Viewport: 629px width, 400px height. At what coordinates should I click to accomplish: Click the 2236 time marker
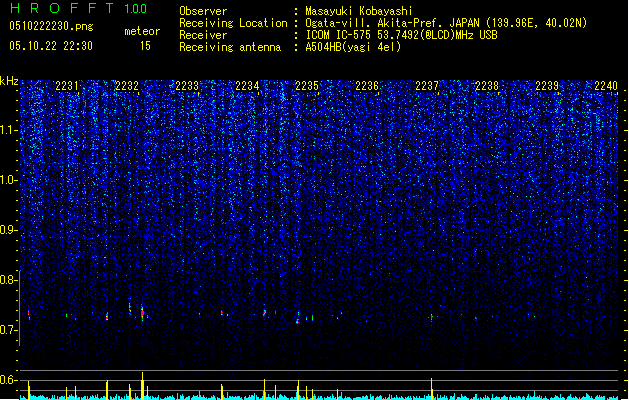click(367, 86)
